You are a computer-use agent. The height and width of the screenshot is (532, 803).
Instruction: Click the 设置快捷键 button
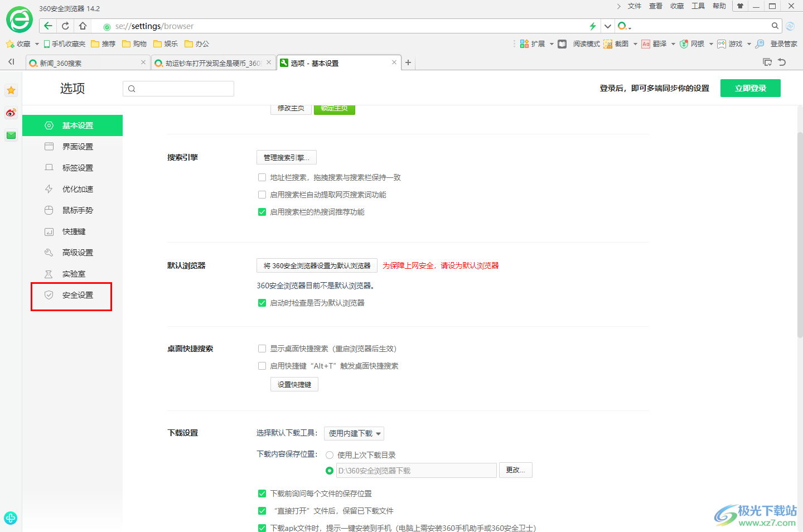[x=294, y=384]
